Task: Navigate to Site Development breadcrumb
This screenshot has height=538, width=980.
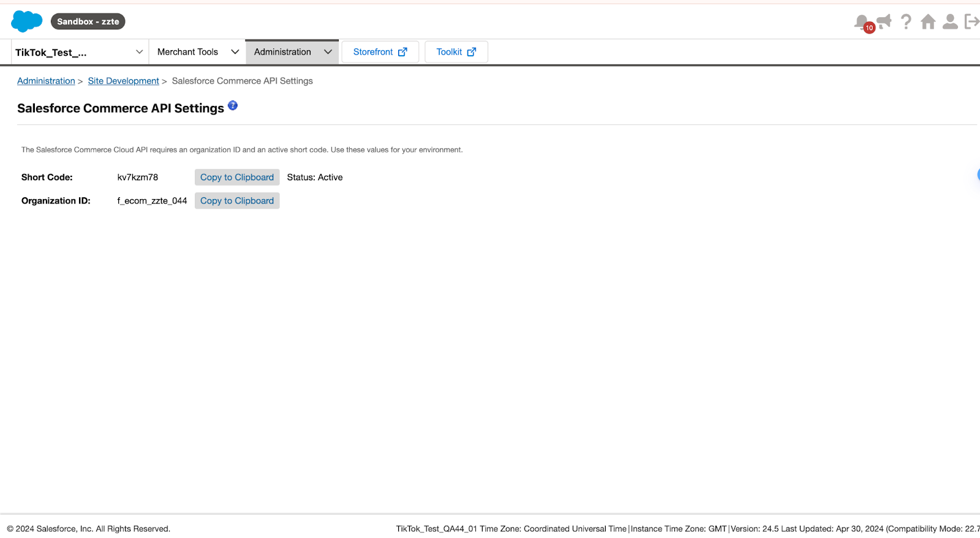Action: pos(123,81)
